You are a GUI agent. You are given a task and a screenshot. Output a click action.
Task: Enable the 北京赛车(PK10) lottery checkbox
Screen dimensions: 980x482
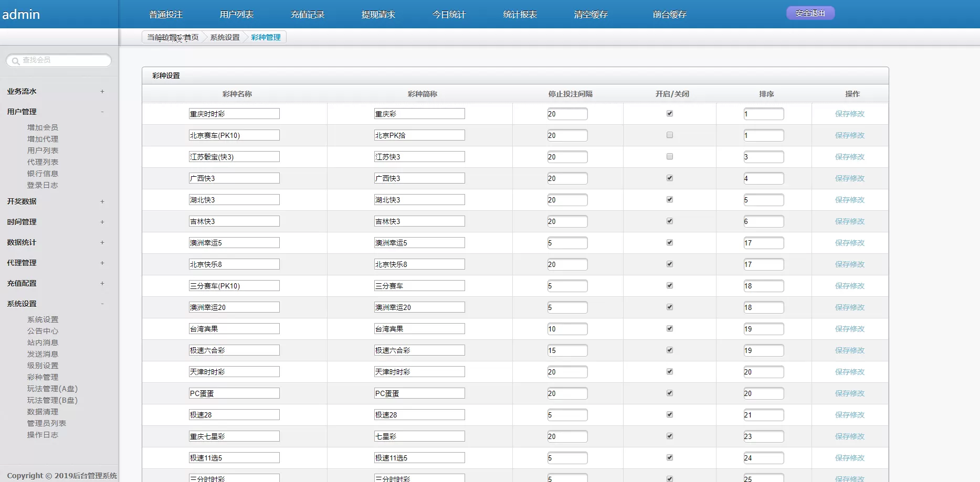[x=670, y=135]
